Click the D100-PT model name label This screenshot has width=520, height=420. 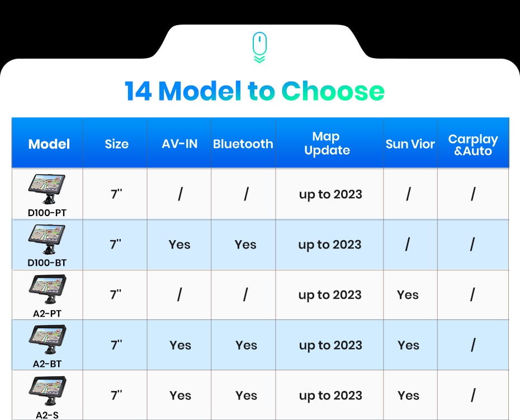pyautogui.click(x=47, y=213)
